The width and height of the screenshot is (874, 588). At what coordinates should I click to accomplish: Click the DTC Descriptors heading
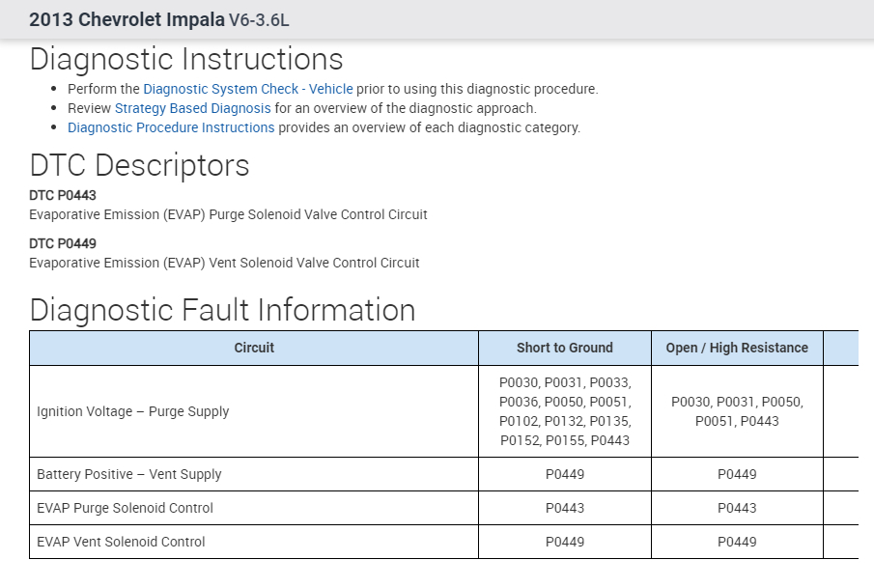pyautogui.click(x=139, y=165)
